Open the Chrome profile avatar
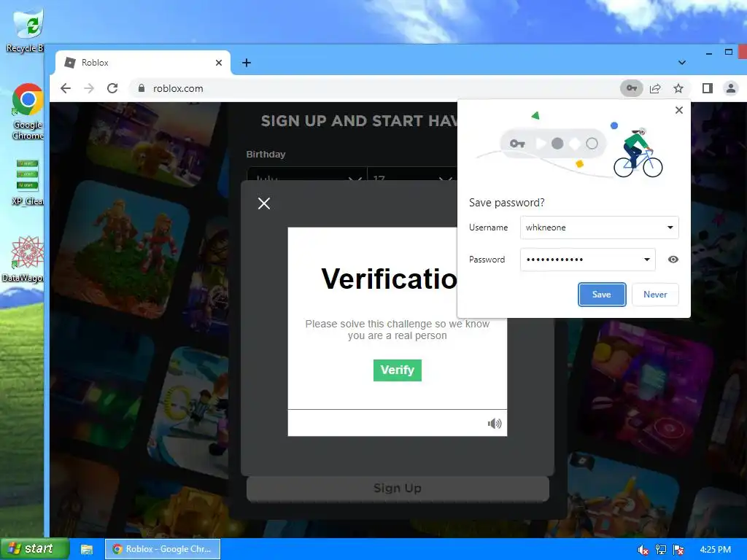The height and width of the screenshot is (560, 747). [x=731, y=88]
